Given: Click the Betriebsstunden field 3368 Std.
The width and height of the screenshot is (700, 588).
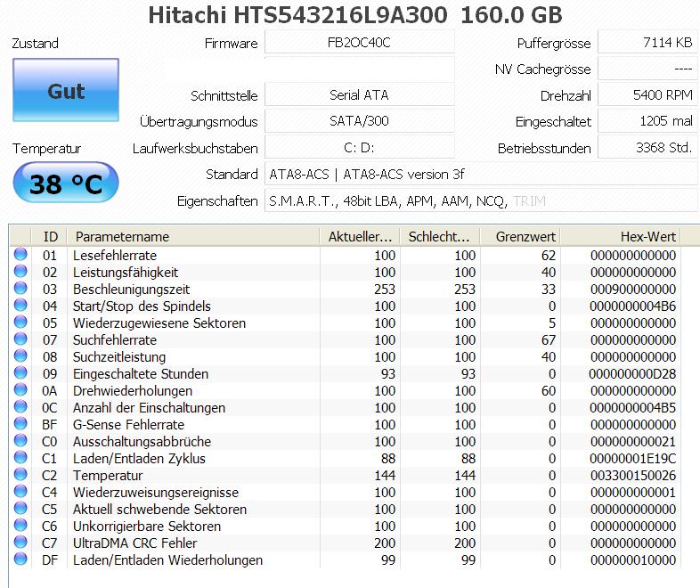Looking at the screenshot, I should pos(647,147).
